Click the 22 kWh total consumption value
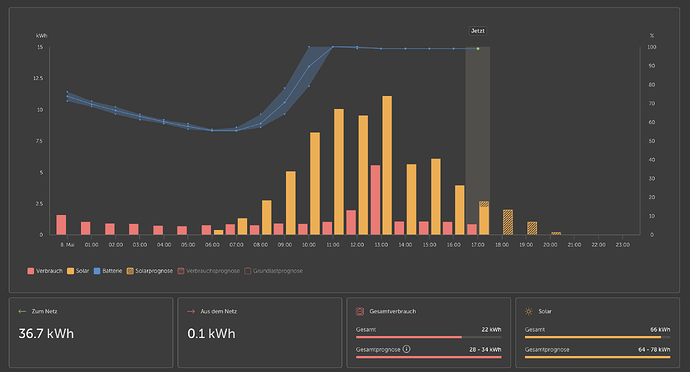The width and height of the screenshot is (690, 372). pos(491,329)
